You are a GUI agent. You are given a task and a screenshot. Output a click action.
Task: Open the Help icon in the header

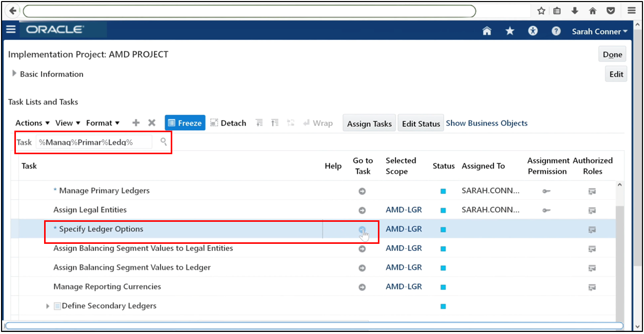(556, 31)
